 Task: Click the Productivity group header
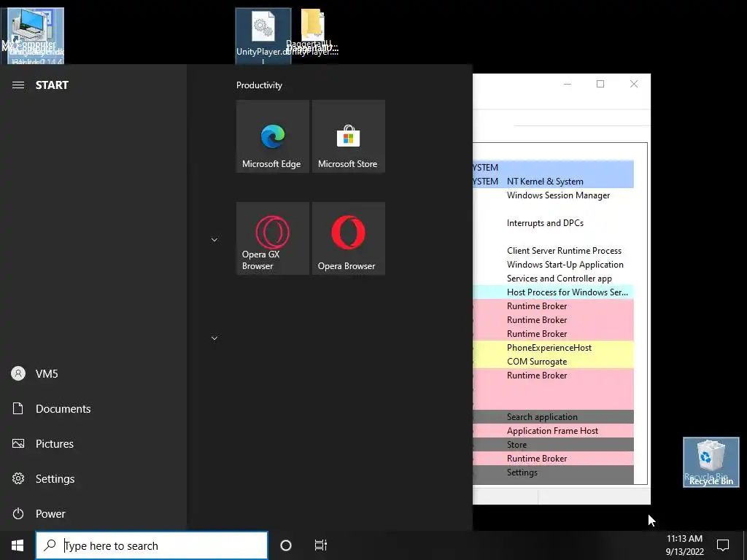pos(259,85)
